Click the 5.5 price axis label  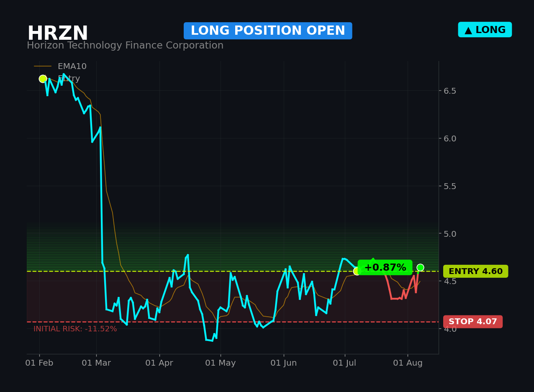click(450, 186)
